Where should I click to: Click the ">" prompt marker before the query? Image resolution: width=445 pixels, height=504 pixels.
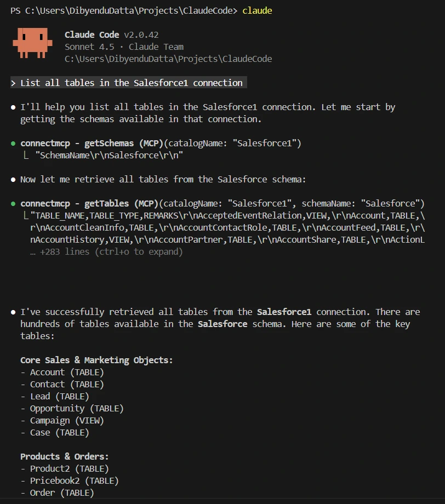click(x=13, y=83)
